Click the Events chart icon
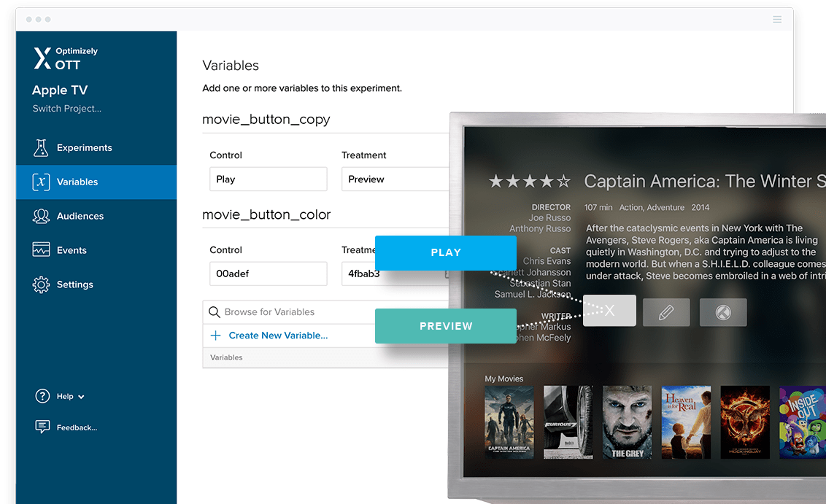 pos(41,249)
